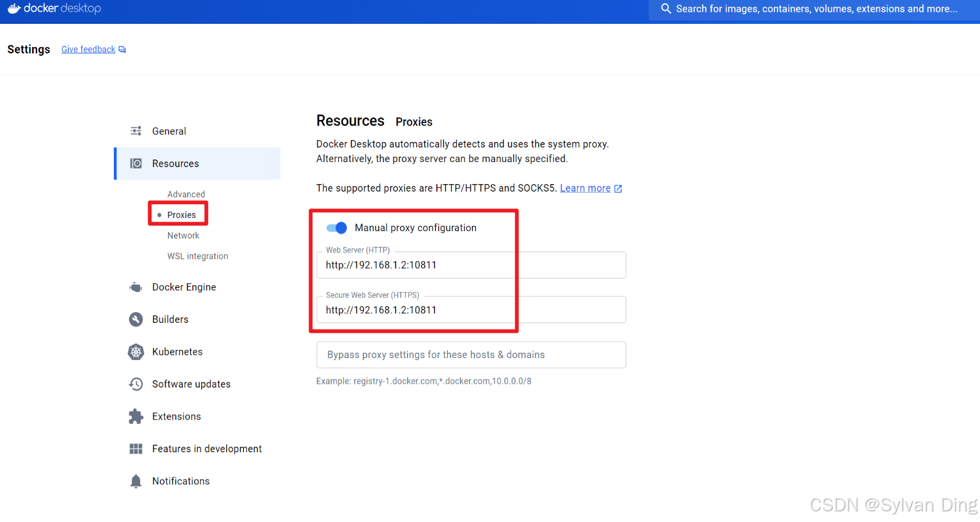Viewport: 980px width, 522px height.
Task: Click the top search bar
Action: coord(814,9)
